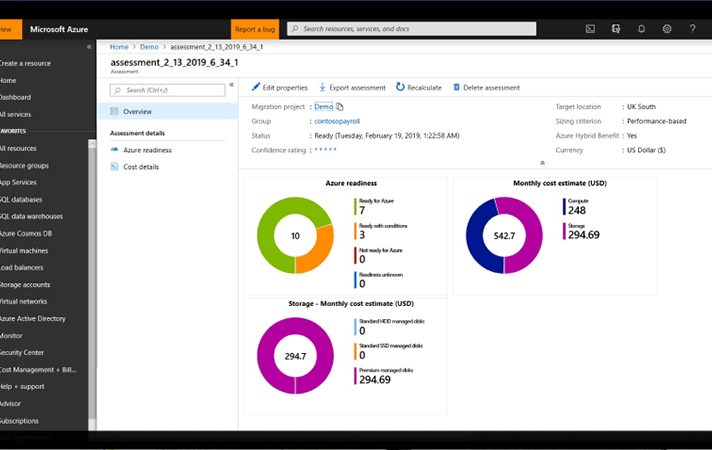Open the help question mark
The width and height of the screenshot is (712, 450).
[x=692, y=29]
